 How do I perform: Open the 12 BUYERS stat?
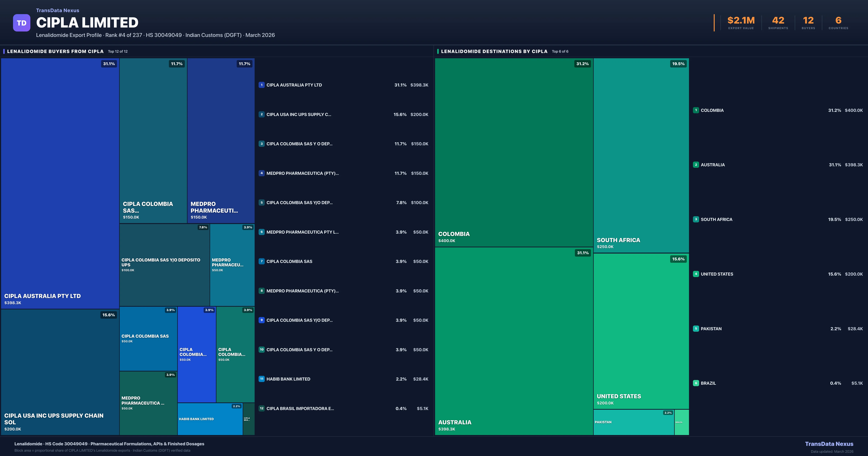(x=808, y=22)
